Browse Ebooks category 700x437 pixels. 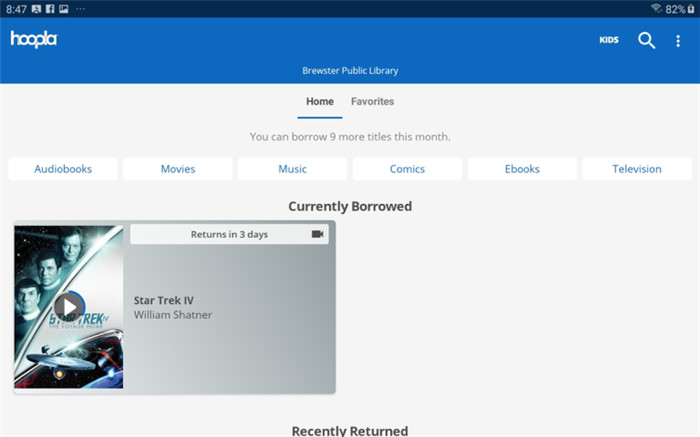[522, 169]
